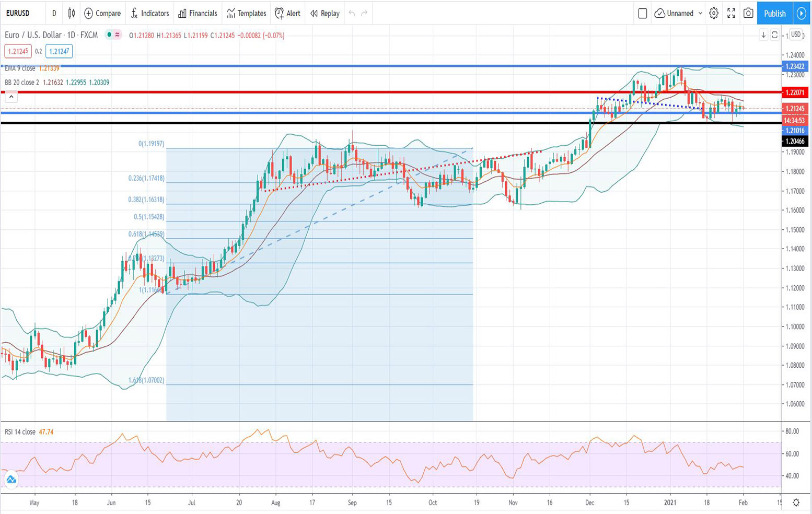This screenshot has width=812, height=514.
Task: Click the Compare symbol button
Action: pos(102,14)
